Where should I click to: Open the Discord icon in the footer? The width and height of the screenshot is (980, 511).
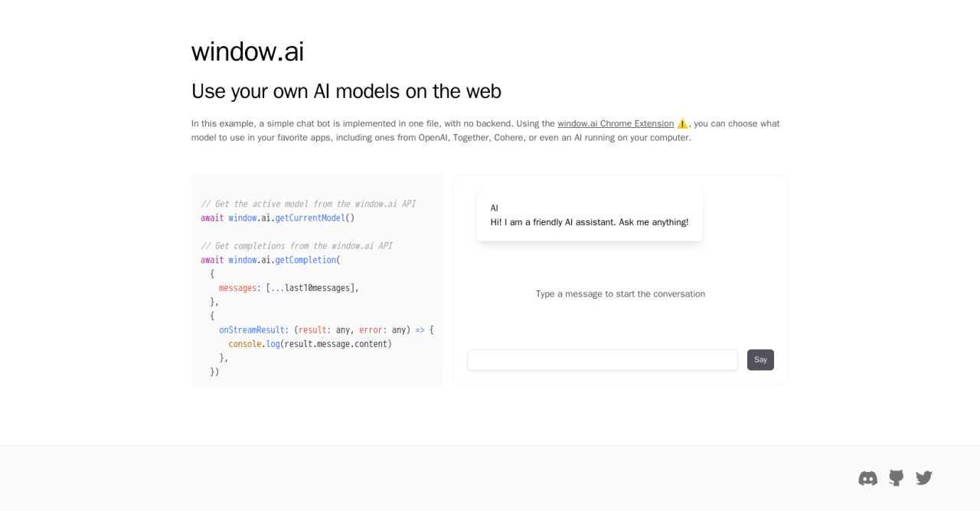(x=867, y=478)
